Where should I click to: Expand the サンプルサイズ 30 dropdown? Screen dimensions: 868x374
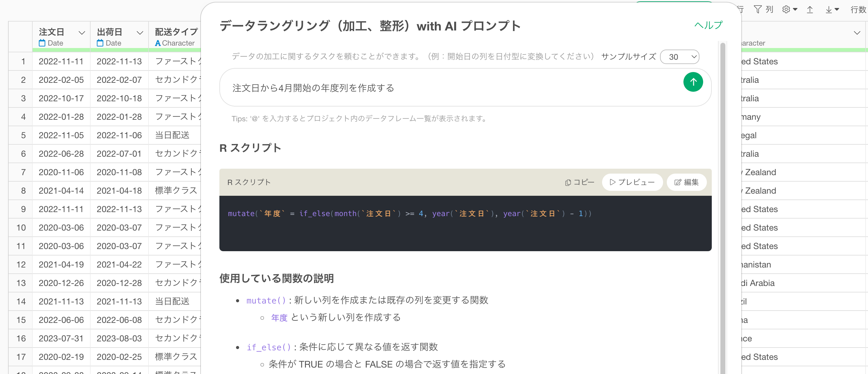[x=679, y=57]
